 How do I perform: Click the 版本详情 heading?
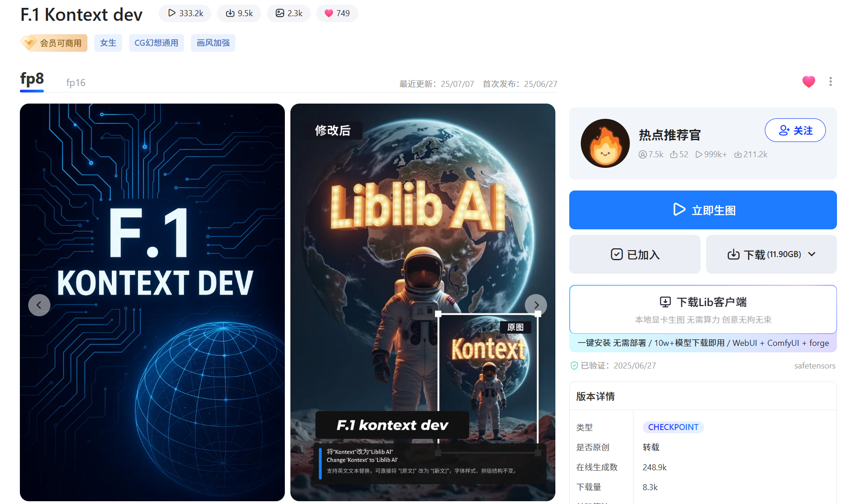(596, 396)
